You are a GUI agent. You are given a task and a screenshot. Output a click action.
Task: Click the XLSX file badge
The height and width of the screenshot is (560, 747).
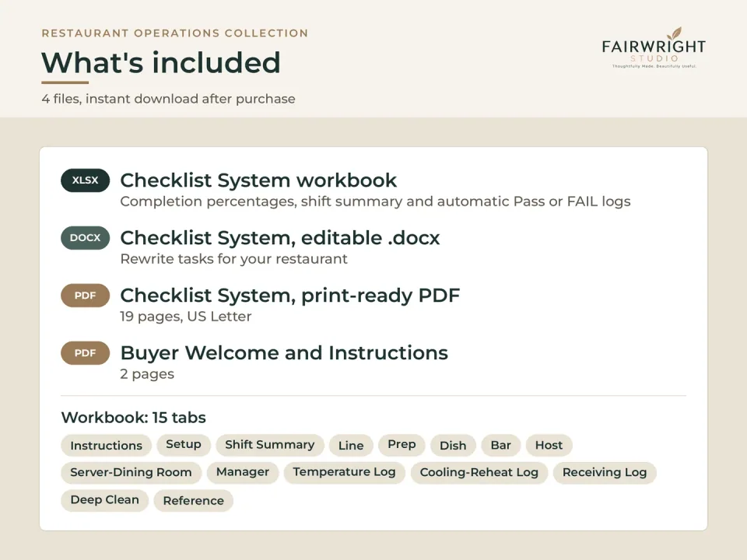click(x=86, y=180)
